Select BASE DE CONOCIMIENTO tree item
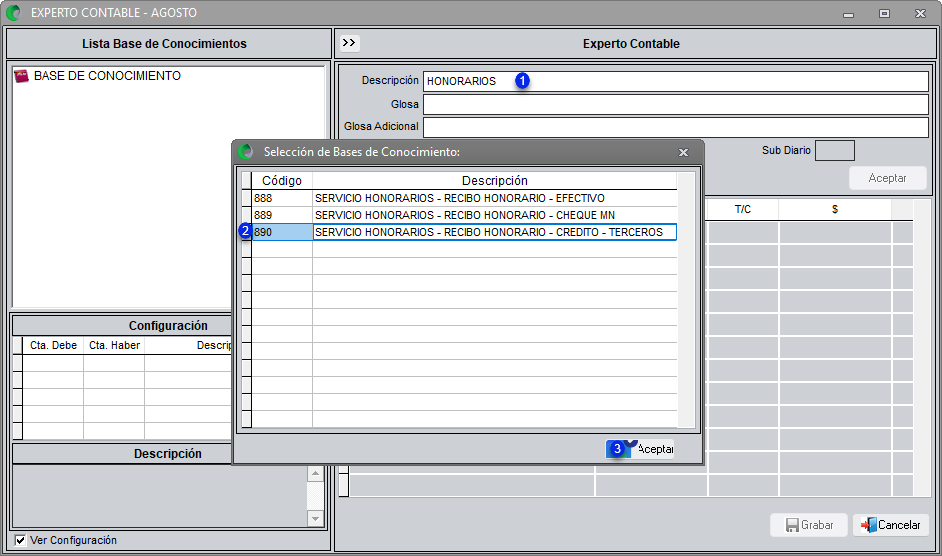Viewport: 942px width, 556px height. (107, 76)
